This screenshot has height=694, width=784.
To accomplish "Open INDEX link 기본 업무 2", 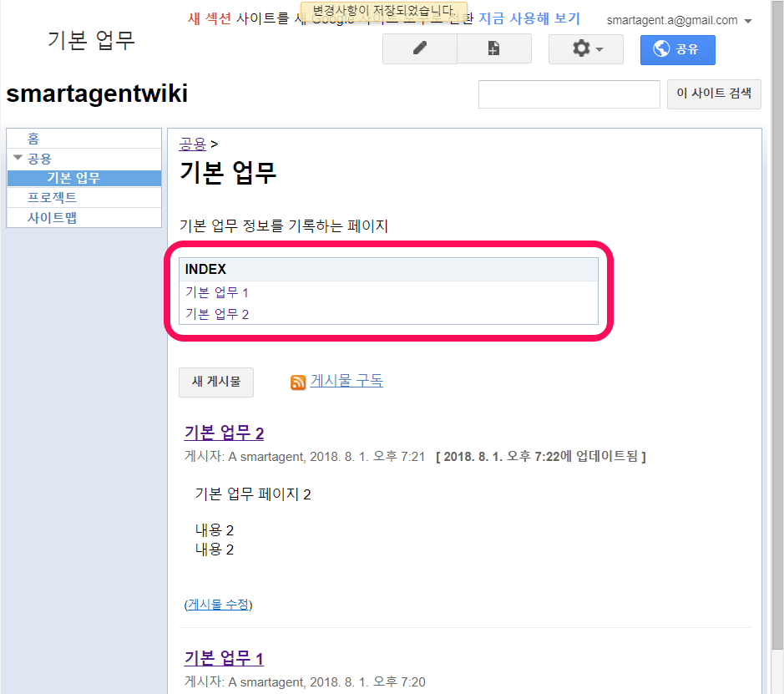I will point(216,314).
